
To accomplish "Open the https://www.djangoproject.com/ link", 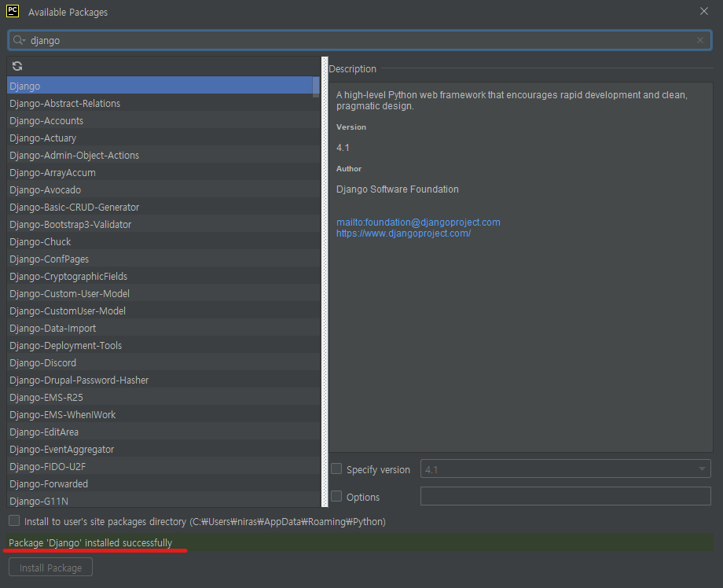I will click(403, 233).
